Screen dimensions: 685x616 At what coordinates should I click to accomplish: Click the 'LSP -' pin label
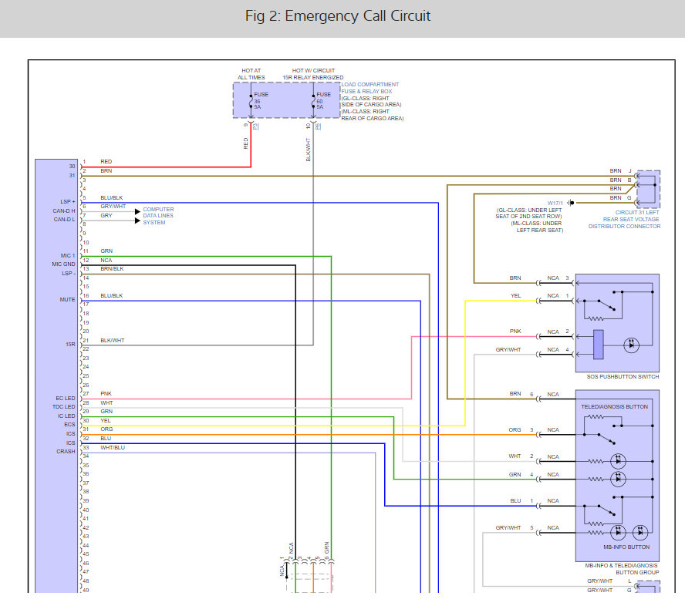click(69, 273)
